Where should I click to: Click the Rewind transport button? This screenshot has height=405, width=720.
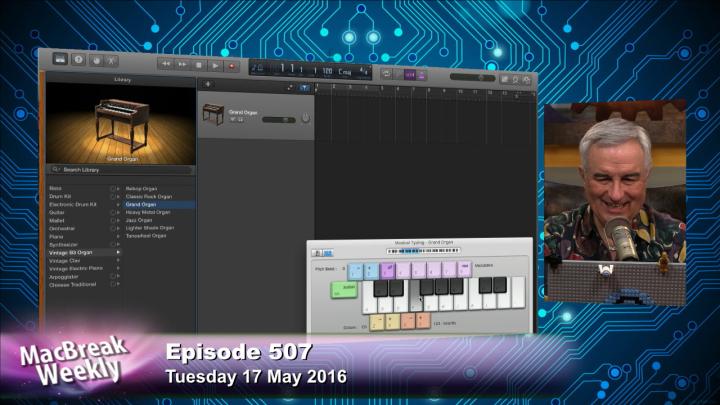(166, 64)
